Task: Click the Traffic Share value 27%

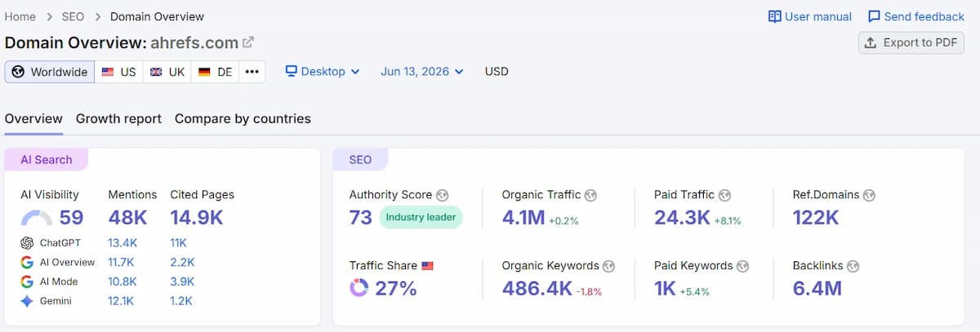Action: pyautogui.click(x=396, y=288)
